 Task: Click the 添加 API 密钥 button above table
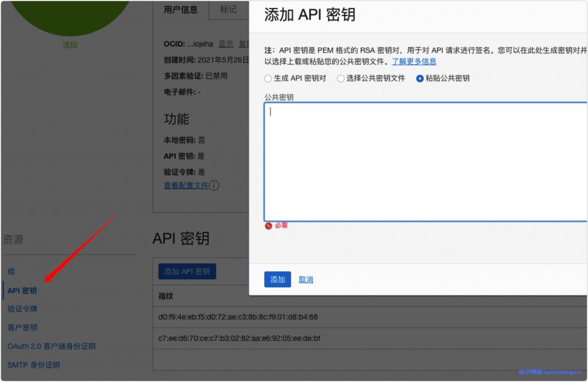click(187, 272)
